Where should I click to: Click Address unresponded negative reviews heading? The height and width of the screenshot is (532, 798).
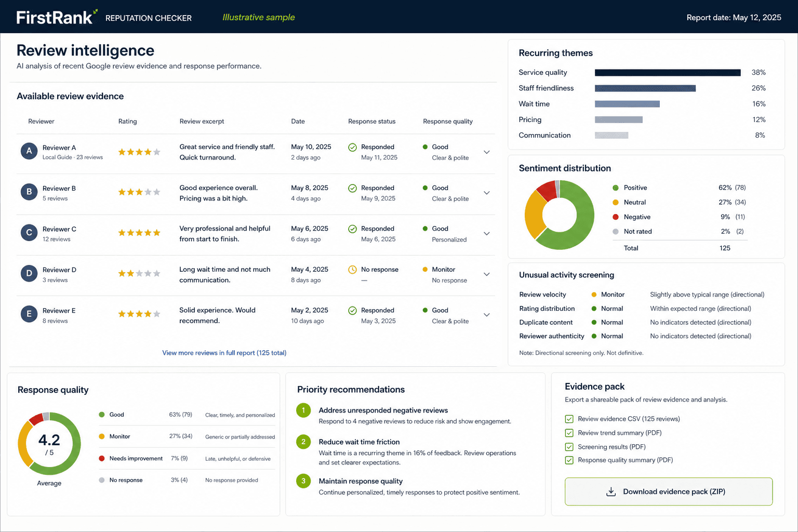click(383, 410)
